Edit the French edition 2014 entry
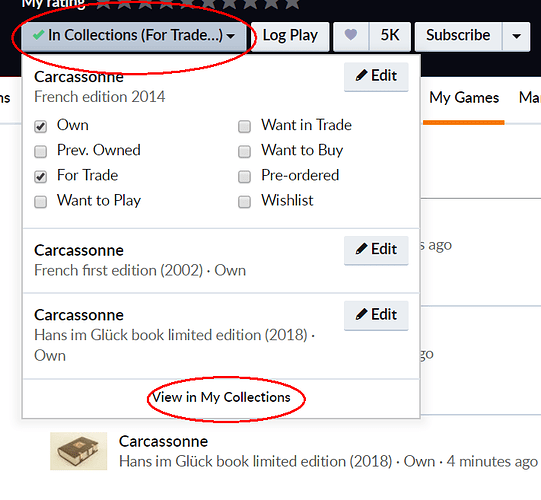541x500 pixels. (376, 76)
